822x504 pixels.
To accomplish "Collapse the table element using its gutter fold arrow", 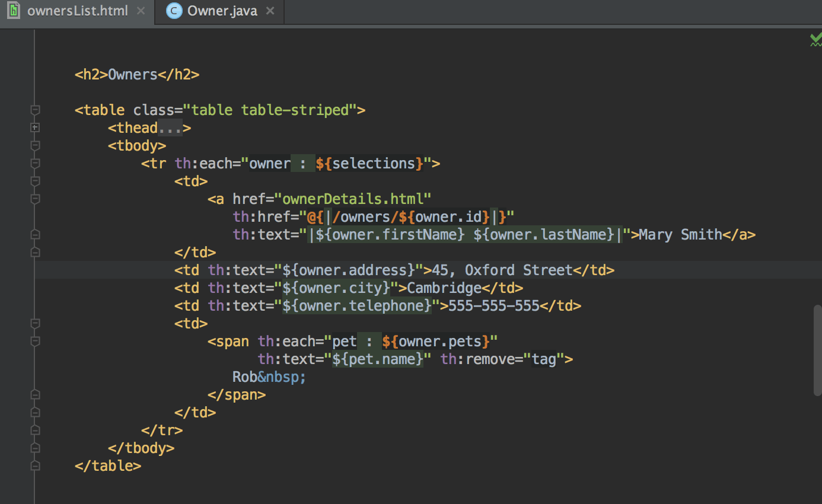I will pos(35,110).
